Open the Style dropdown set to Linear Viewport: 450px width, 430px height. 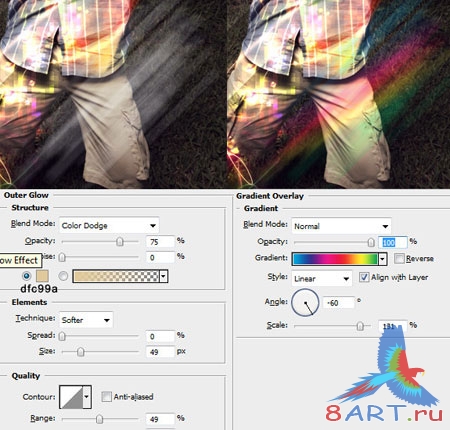point(322,278)
